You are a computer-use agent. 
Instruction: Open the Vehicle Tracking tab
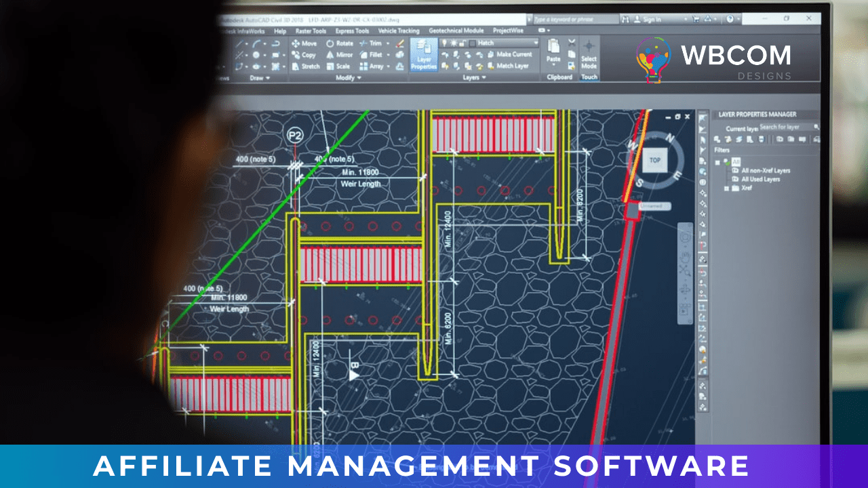(x=399, y=30)
